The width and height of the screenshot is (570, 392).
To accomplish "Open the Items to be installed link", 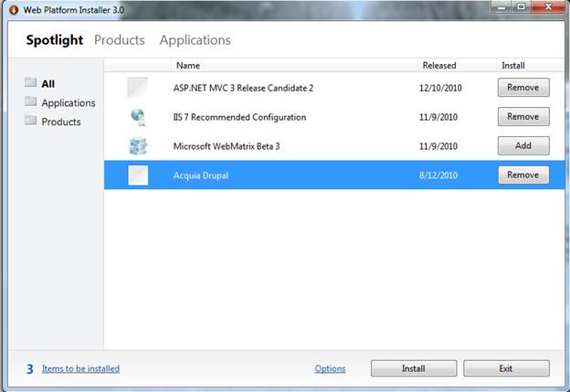I will pos(80,368).
